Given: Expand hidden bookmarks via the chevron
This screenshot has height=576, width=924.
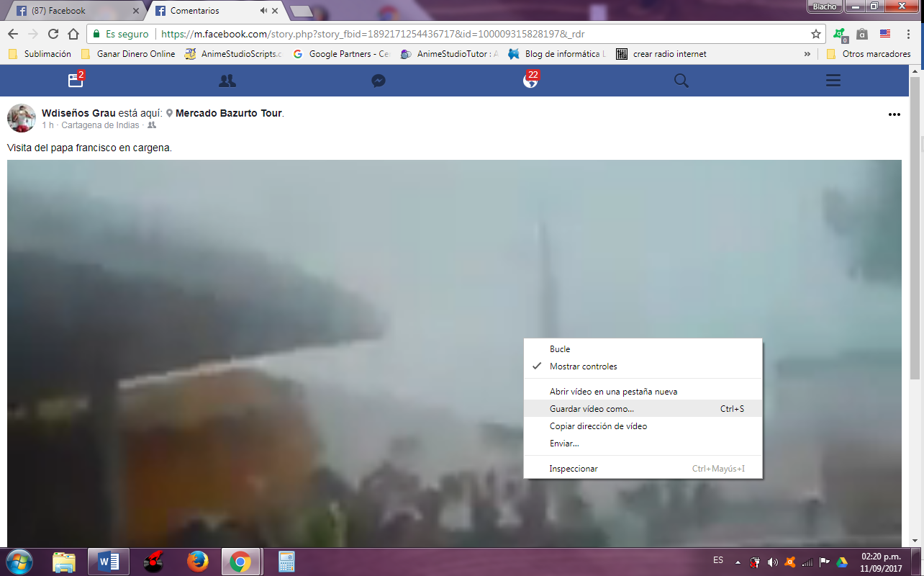Looking at the screenshot, I should click(x=805, y=53).
